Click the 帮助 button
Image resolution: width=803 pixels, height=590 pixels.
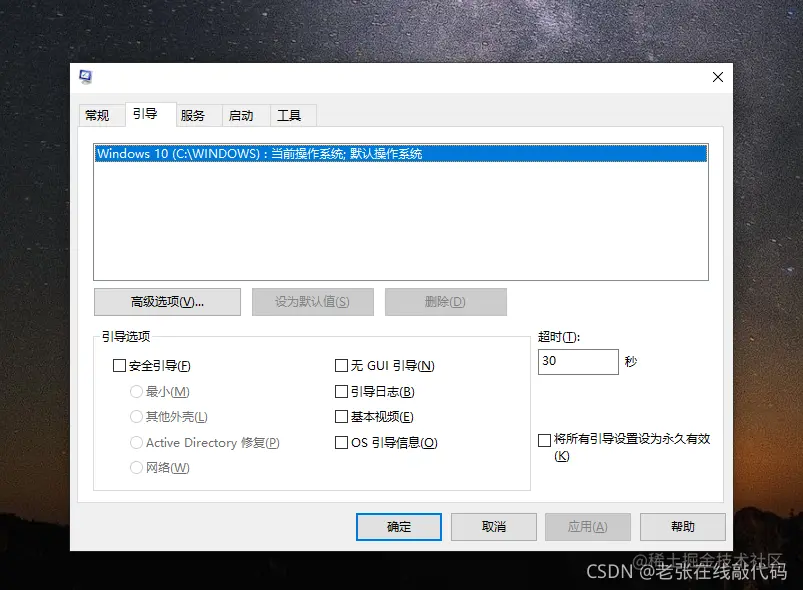point(682,527)
